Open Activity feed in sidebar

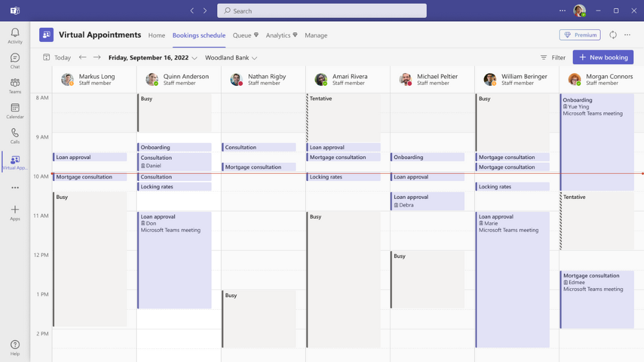click(x=15, y=35)
